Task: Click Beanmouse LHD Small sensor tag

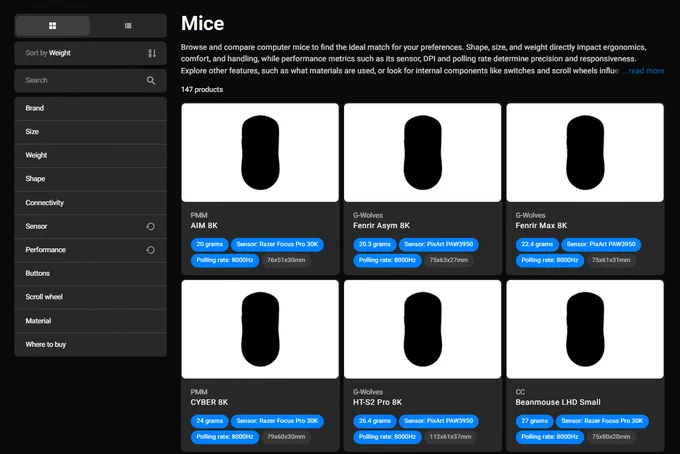Action: [602, 421]
